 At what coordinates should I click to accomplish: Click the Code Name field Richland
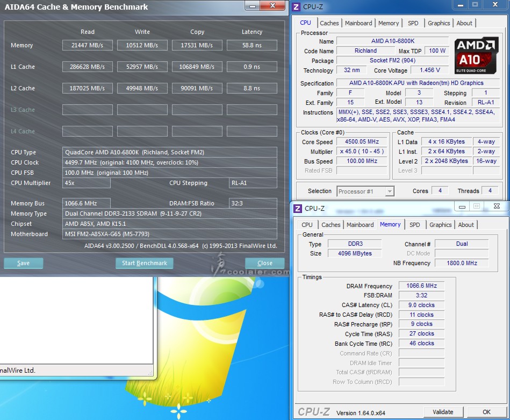(x=365, y=51)
